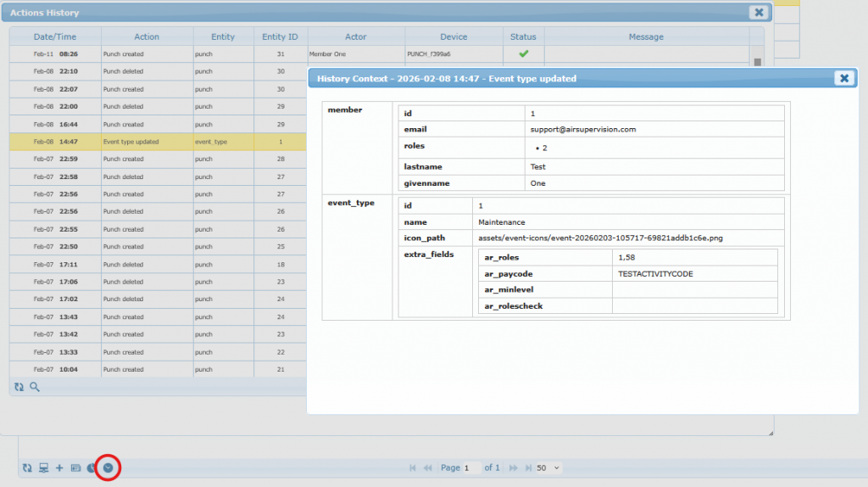Go to the last page button

pyautogui.click(x=526, y=467)
